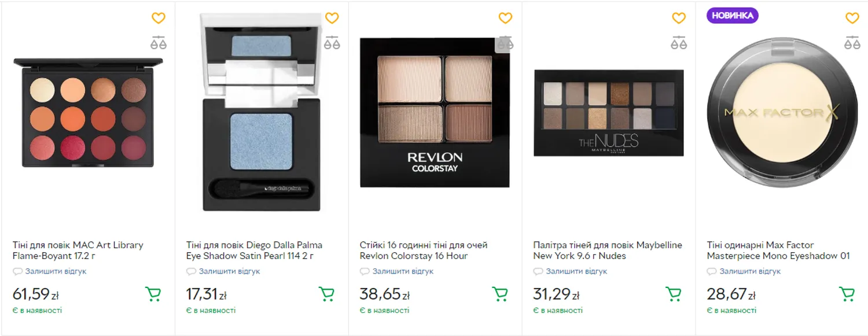This screenshot has height=336, width=868.
Task: Leave a review for Diego Dalla Palma eyeshadow
Action: (229, 271)
